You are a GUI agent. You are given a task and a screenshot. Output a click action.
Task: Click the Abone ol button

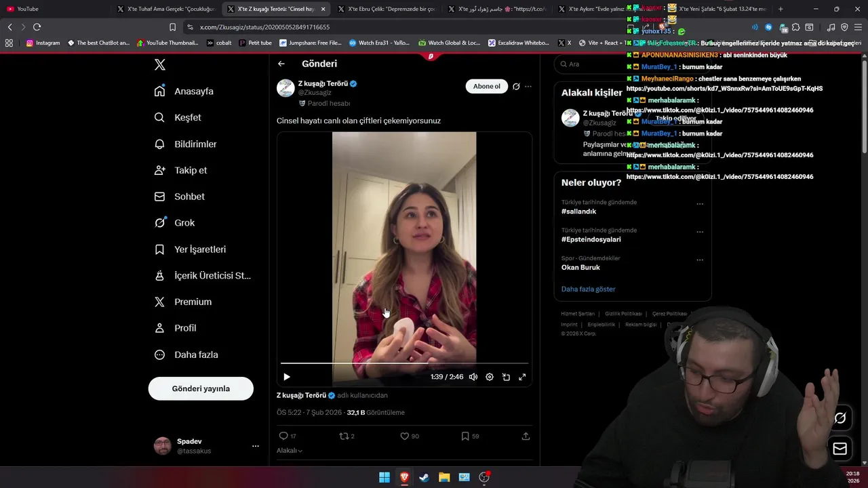pos(486,86)
